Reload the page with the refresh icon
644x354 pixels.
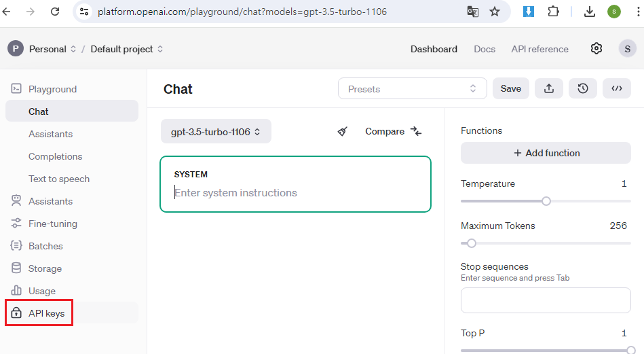[x=55, y=12]
